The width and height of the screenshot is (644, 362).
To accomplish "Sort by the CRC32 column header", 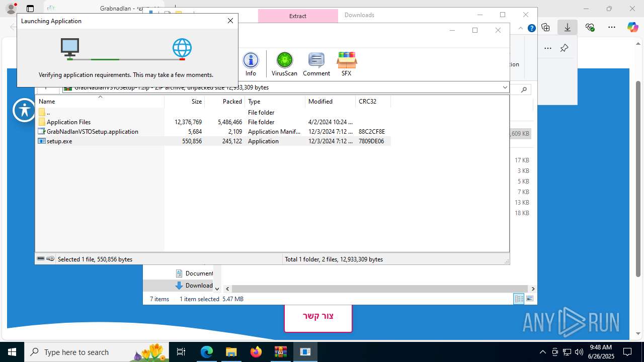I will 373,102.
